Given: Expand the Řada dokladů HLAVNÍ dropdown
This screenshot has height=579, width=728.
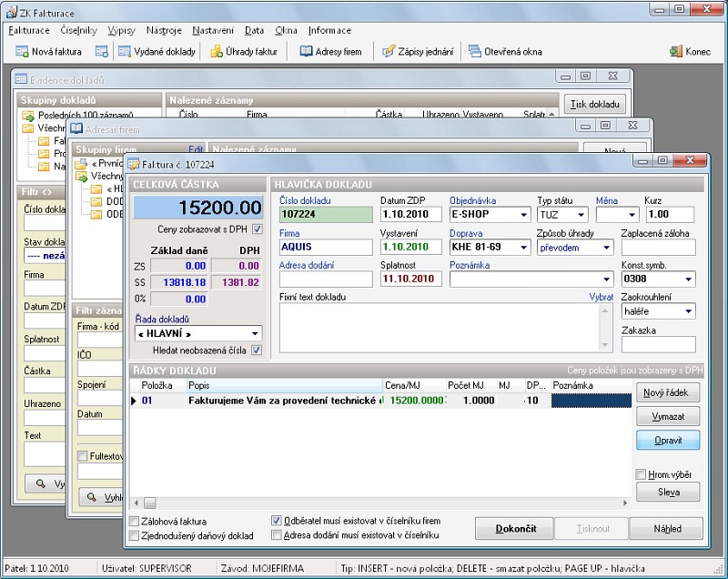Looking at the screenshot, I should click(x=254, y=334).
